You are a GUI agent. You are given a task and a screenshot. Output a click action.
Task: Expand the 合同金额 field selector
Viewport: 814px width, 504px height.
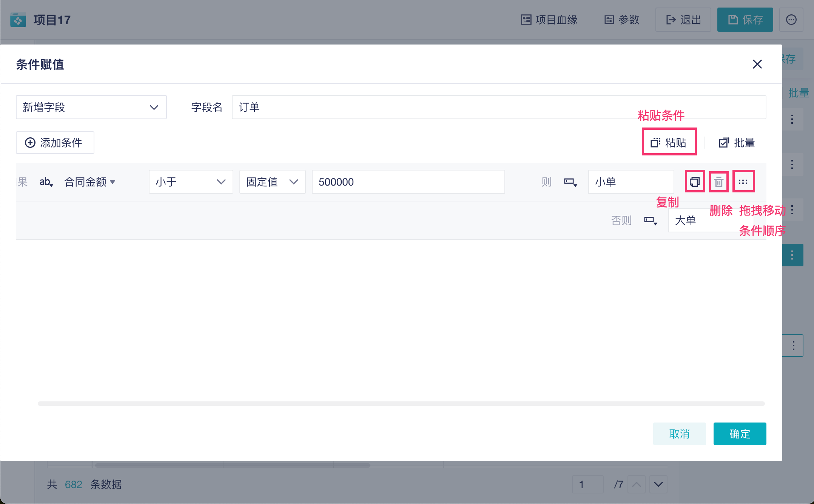tap(90, 182)
